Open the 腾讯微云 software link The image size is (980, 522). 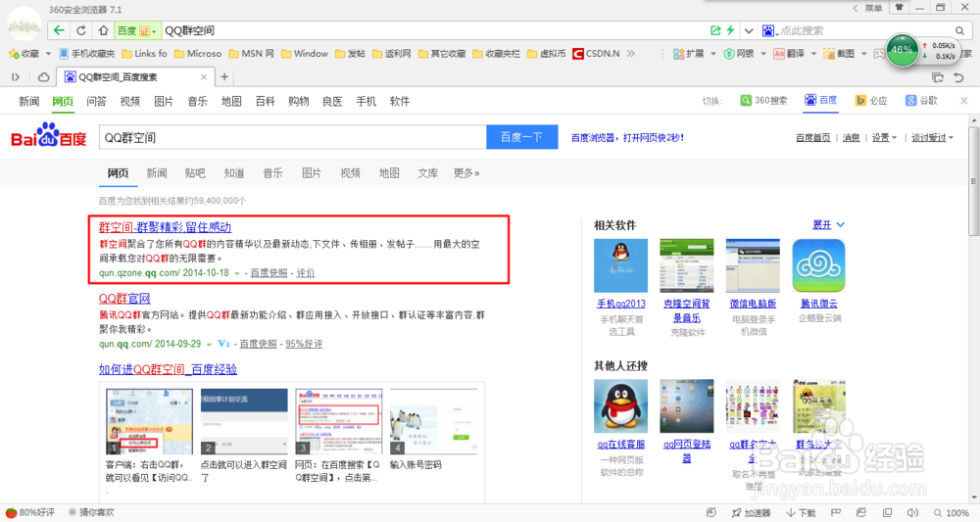pos(818,304)
